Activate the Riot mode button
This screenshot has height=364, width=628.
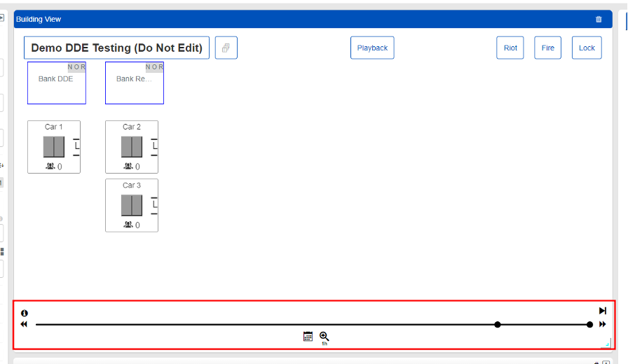click(510, 48)
